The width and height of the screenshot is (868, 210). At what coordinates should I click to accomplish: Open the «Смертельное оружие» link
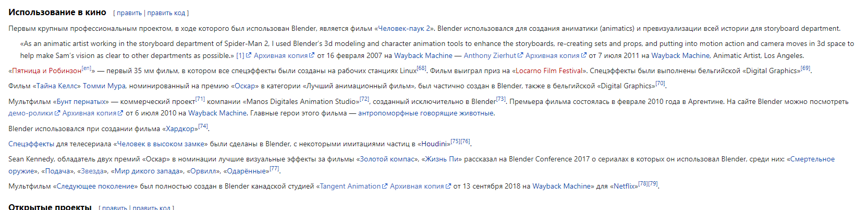point(812,159)
